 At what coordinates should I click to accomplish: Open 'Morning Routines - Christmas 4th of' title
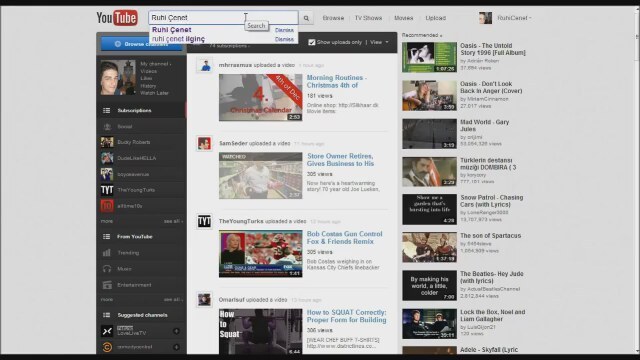click(337, 81)
